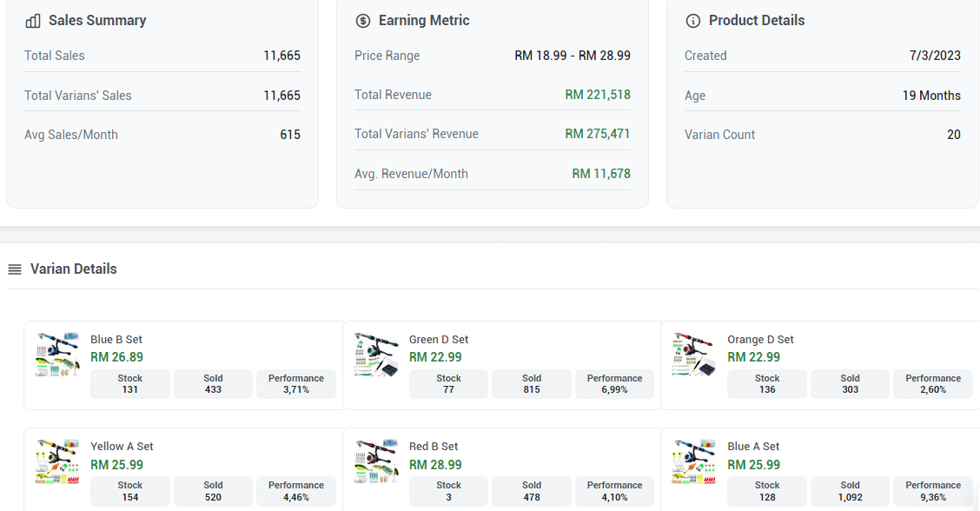Open the Yellow A Set product thumbnail
This screenshot has width=980, height=511.
(x=58, y=461)
